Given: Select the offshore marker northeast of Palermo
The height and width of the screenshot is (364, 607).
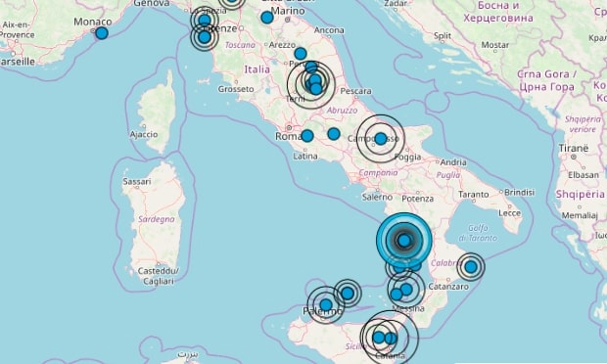Looking at the screenshot, I should pyautogui.click(x=348, y=294).
